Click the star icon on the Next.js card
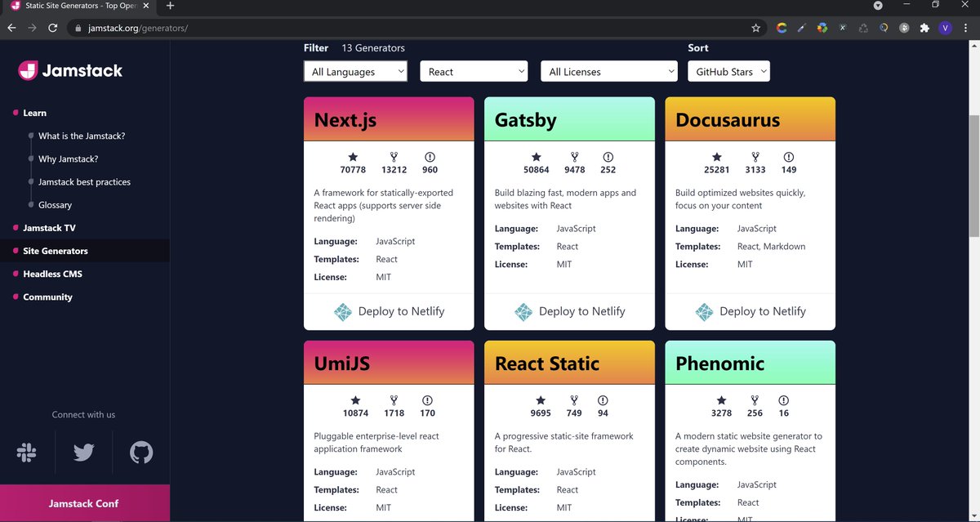Viewport: 980px width, 522px height. coord(353,158)
